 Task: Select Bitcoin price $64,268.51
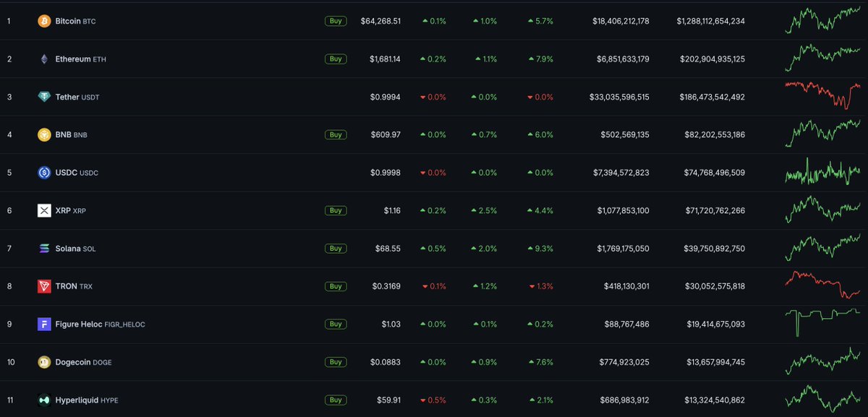click(x=380, y=22)
